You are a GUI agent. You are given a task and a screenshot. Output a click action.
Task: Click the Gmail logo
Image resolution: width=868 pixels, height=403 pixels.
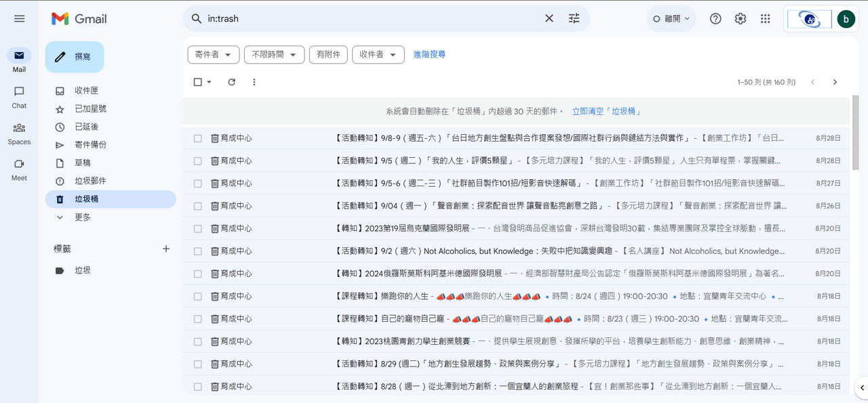79,19
